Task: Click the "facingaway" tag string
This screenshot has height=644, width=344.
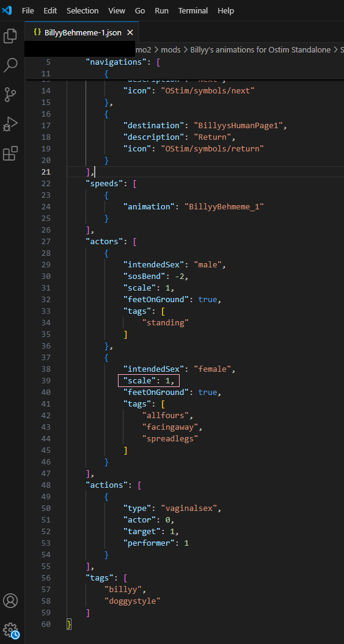Action: [x=170, y=427]
